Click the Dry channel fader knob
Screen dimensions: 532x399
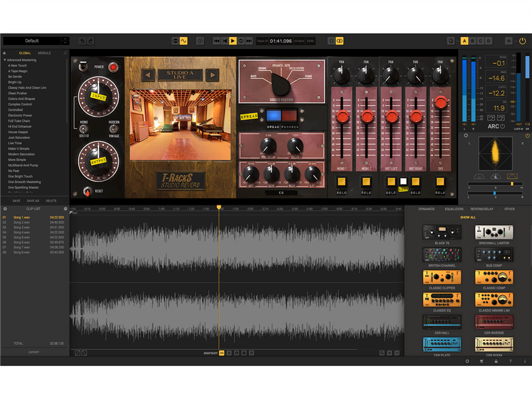coord(440,102)
